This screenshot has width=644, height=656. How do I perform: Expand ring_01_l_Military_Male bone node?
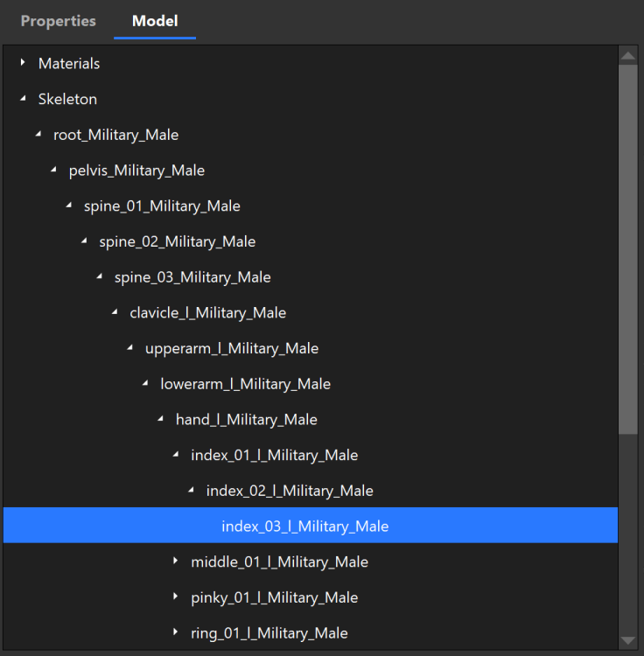click(175, 633)
